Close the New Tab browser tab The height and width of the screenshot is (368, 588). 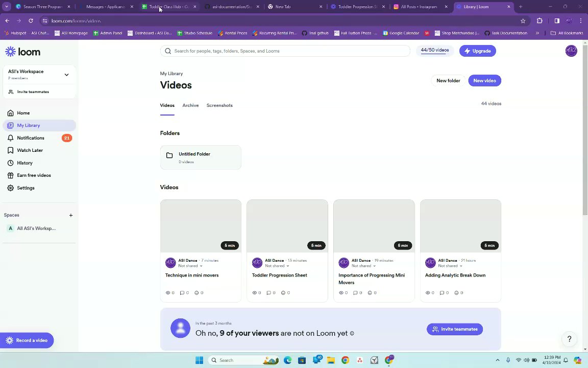pyautogui.click(x=321, y=7)
